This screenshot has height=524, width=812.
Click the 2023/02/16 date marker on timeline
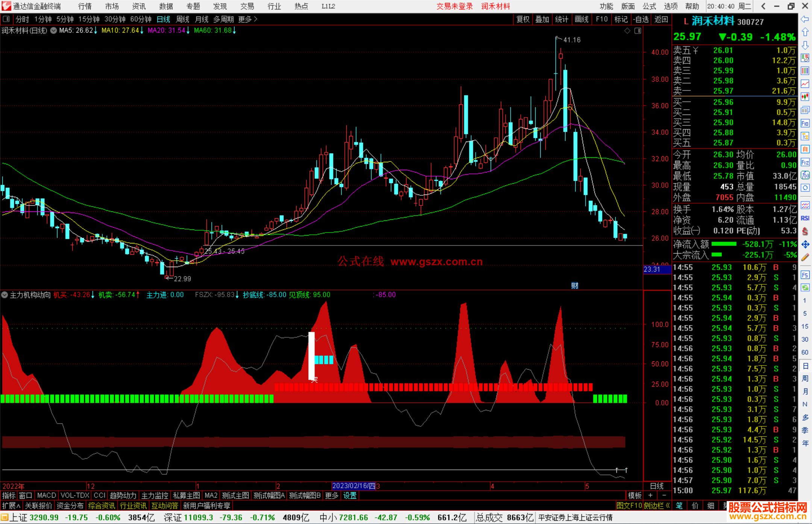click(353, 486)
